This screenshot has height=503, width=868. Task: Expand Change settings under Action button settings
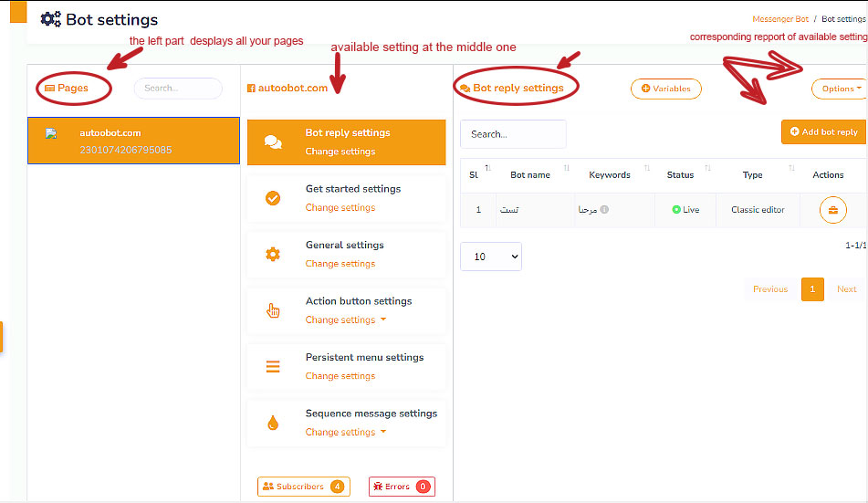[346, 320]
